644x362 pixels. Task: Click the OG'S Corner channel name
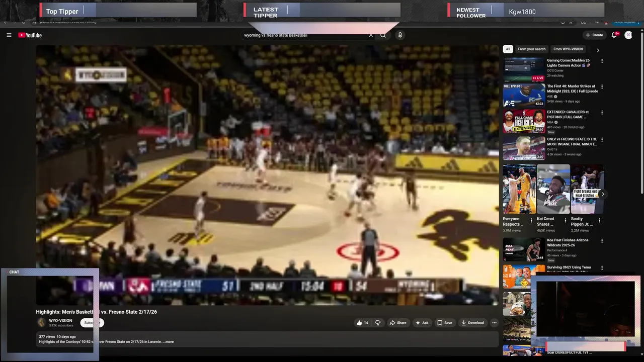[555, 71]
